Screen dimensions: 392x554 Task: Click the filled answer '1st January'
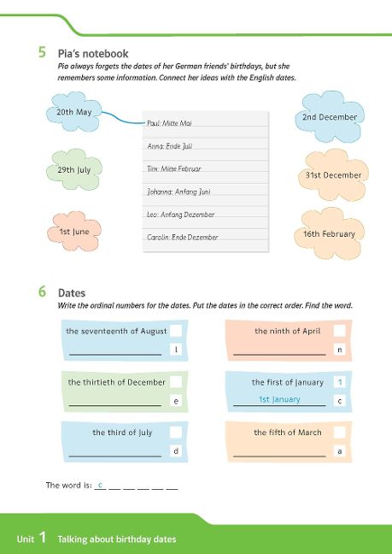pyautogui.click(x=279, y=399)
